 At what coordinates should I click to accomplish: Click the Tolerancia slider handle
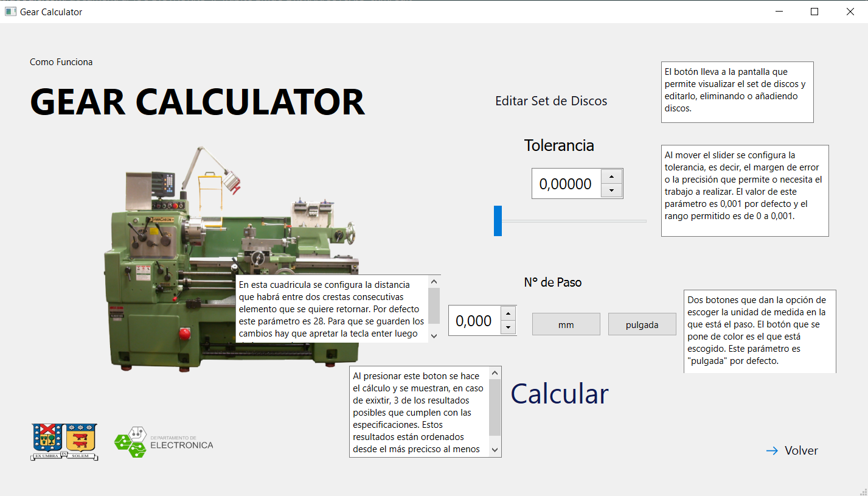(498, 220)
